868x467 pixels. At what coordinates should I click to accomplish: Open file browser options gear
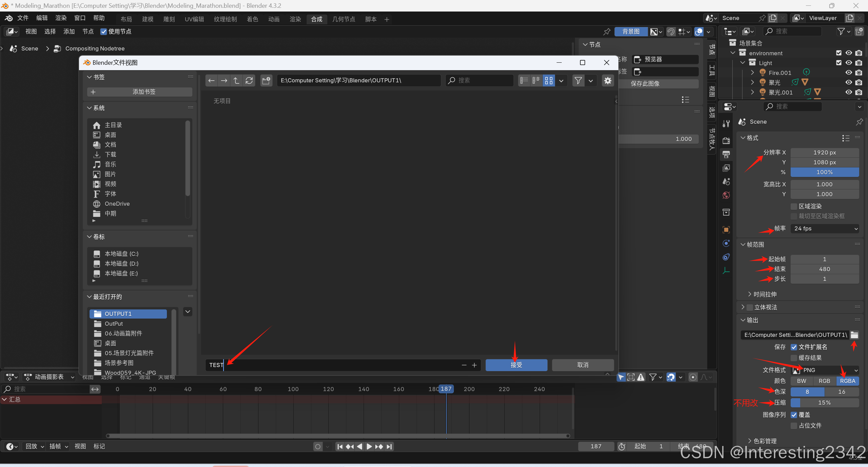(607, 80)
